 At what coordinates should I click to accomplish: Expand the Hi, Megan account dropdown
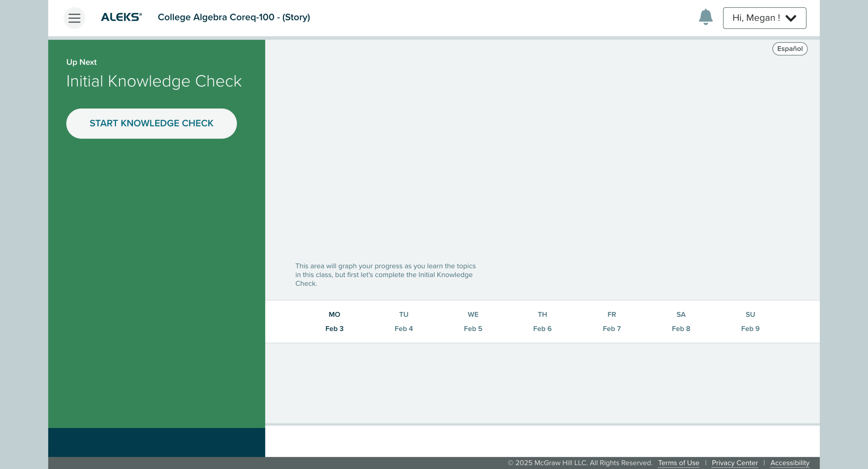(x=764, y=18)
